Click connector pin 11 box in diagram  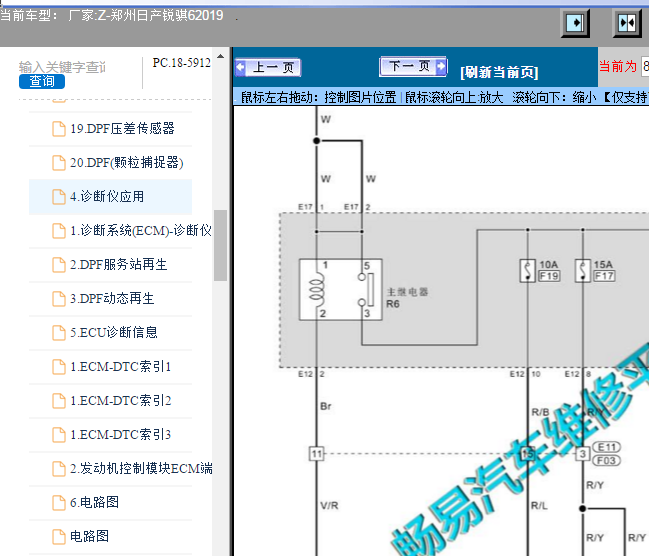click(x=317, y=454)
